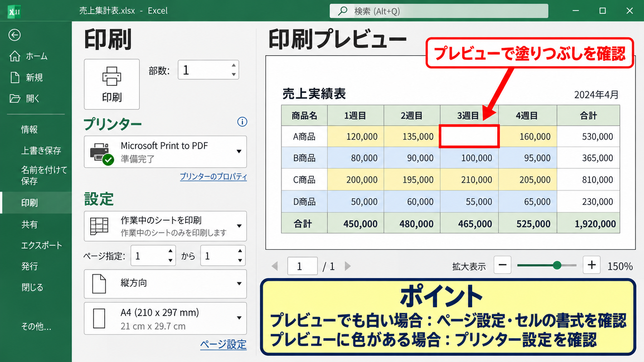Zoom in with the plus button
This screenshot has width=644, height=362.
592,265
